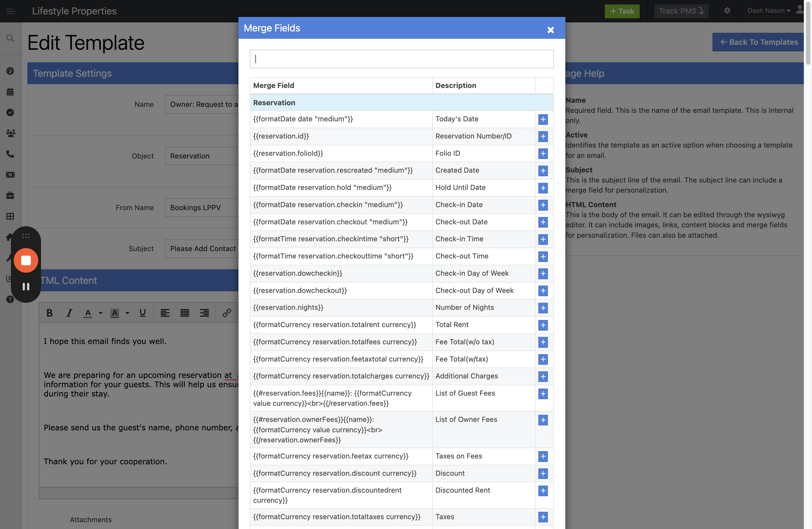Add Taxes merge field plus icon
Image resolution: width=812 pixels, height=529 pixels.
tap(543, 517)
